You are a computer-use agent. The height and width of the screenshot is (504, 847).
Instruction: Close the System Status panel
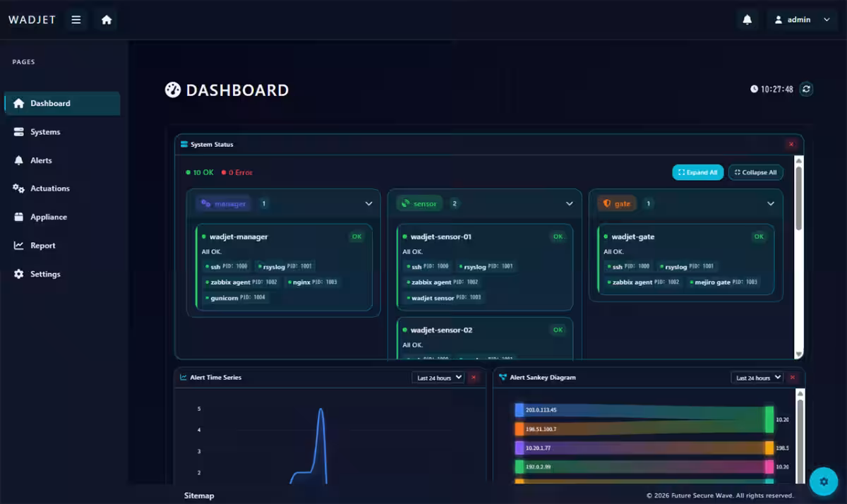coord(791,144)
